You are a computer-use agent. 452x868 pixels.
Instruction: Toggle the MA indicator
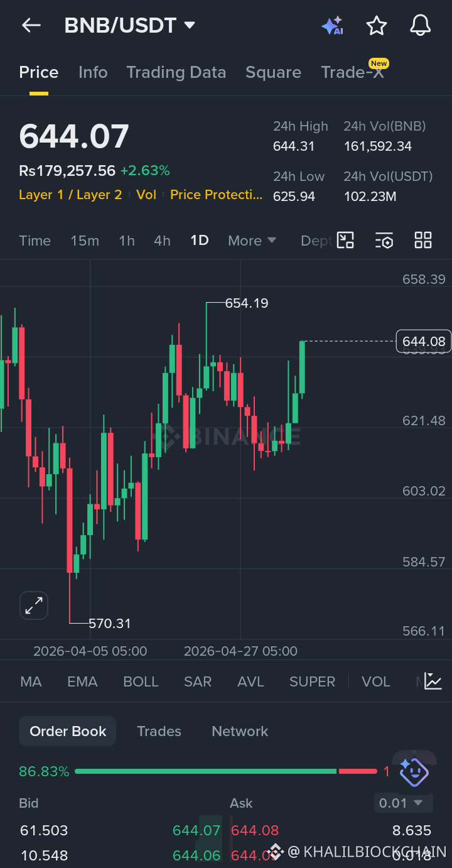click(x=31, y=681)
